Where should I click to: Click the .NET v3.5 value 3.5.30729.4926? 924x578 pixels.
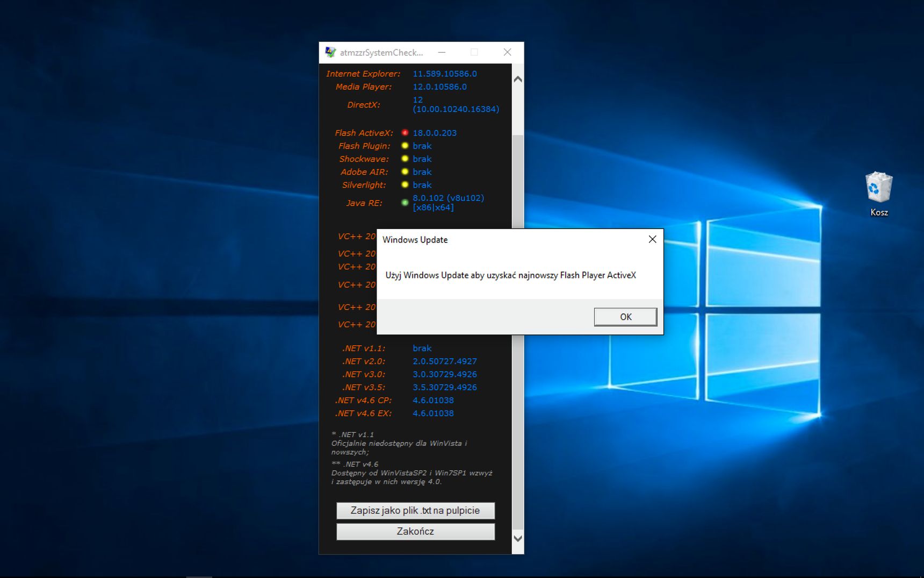coord(445,387)
